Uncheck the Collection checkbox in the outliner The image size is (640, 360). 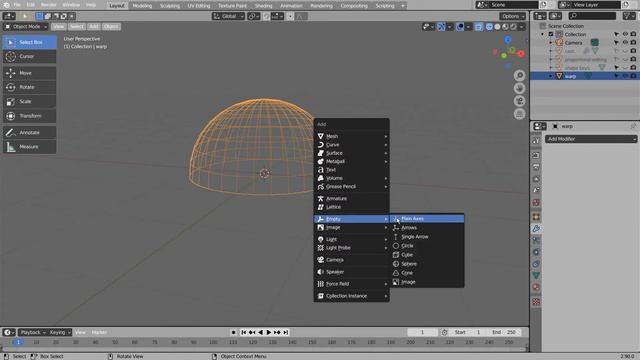click(551, 34)
